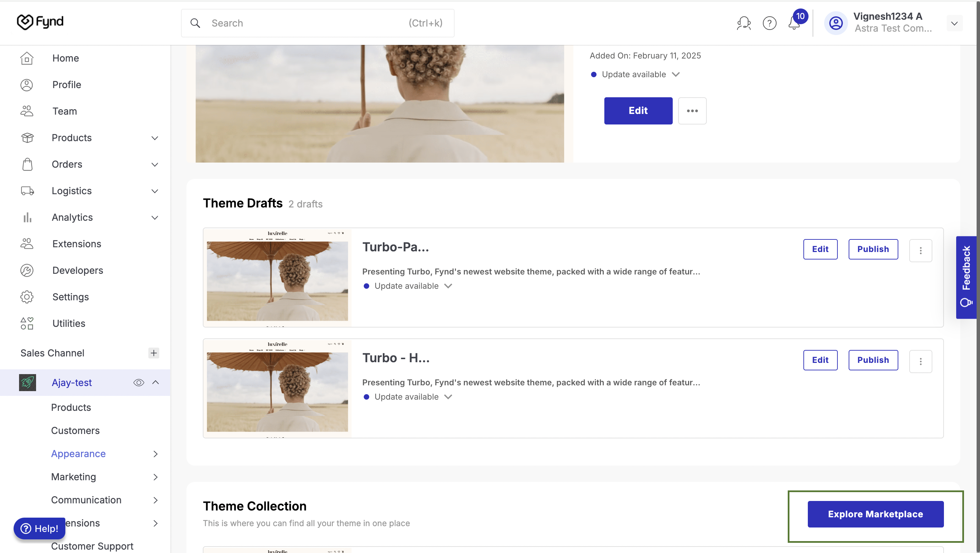
Task: Open Products under Ajay-test
Action: tap(71, 408)
